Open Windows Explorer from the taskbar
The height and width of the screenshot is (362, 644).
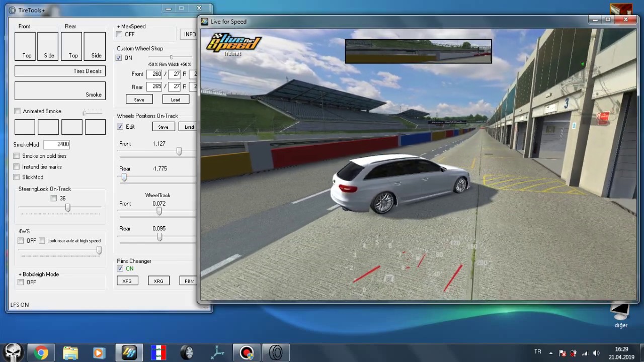tap(70, 353)
